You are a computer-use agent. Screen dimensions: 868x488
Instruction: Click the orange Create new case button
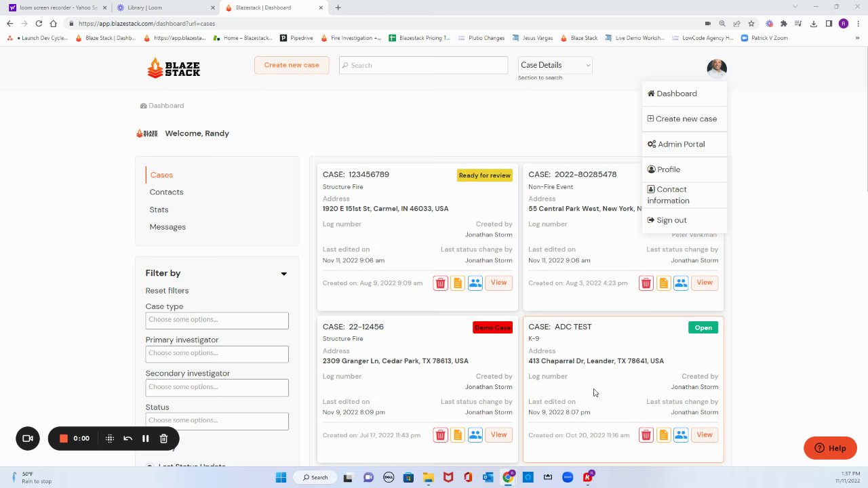pyautogui.click(x=292, y=65)
